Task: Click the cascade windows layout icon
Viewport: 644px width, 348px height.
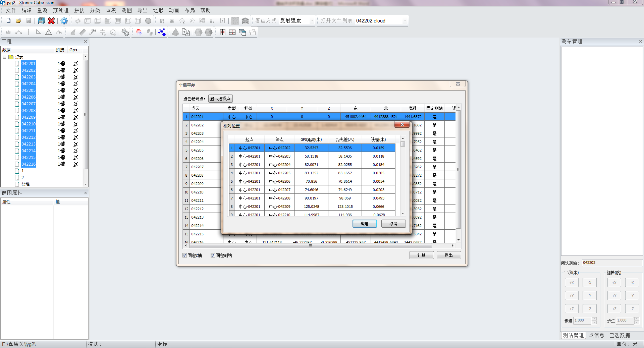Action: tap(243, 32)
